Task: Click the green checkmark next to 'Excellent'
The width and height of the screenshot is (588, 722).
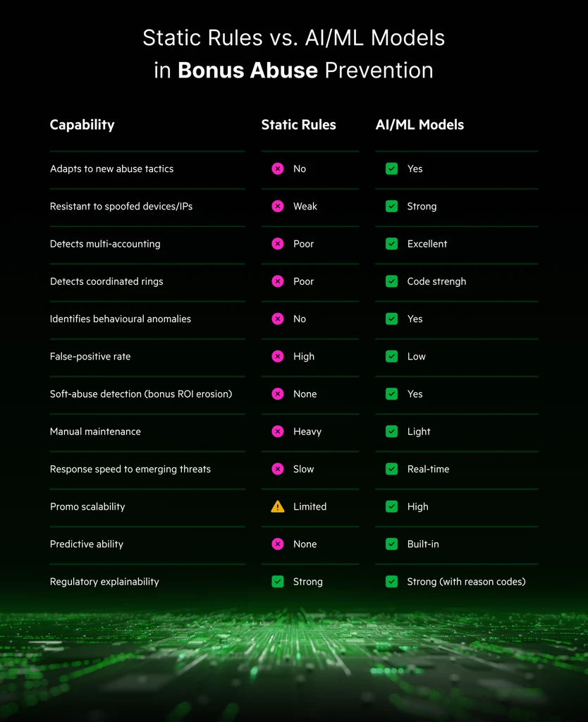Action: click(391, 244)
